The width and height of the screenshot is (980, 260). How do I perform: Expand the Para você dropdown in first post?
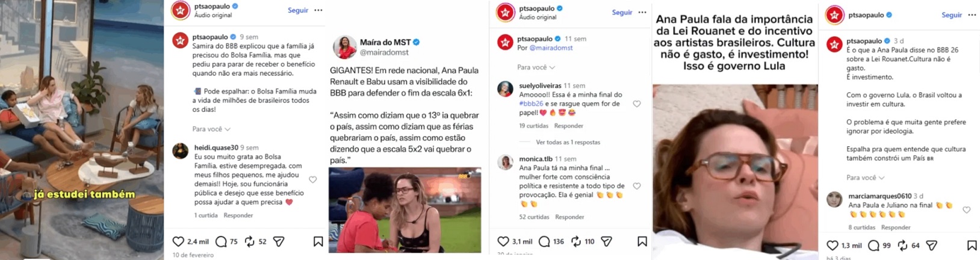pos(211,129)
